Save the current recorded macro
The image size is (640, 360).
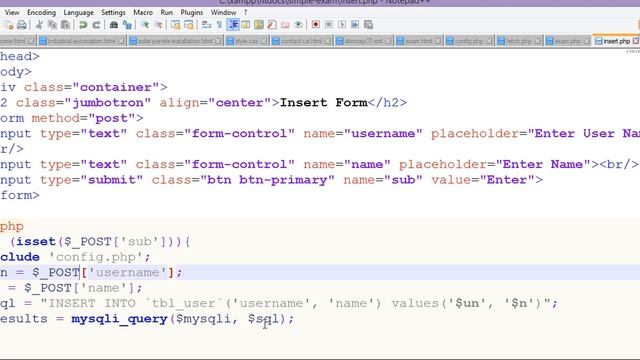click(x=369, y=25)
